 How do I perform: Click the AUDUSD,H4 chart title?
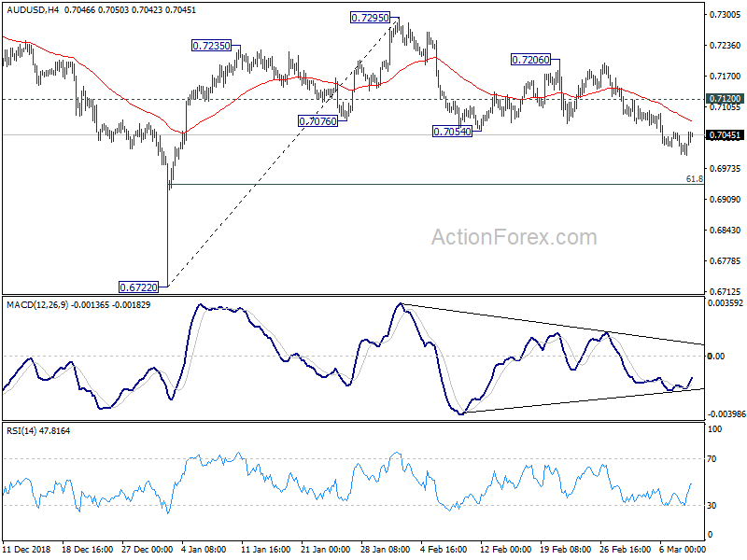33,10
